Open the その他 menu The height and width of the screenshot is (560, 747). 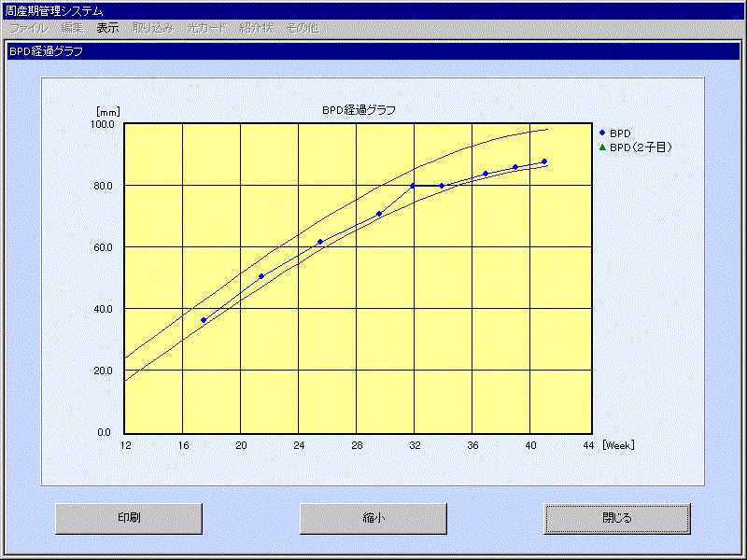point(303,28)
